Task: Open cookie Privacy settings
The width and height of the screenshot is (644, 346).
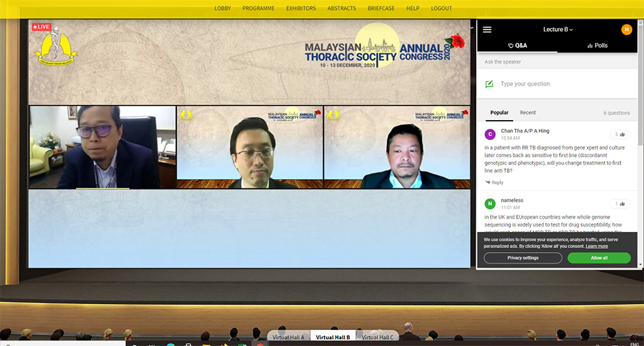Action: pos(523,257)
